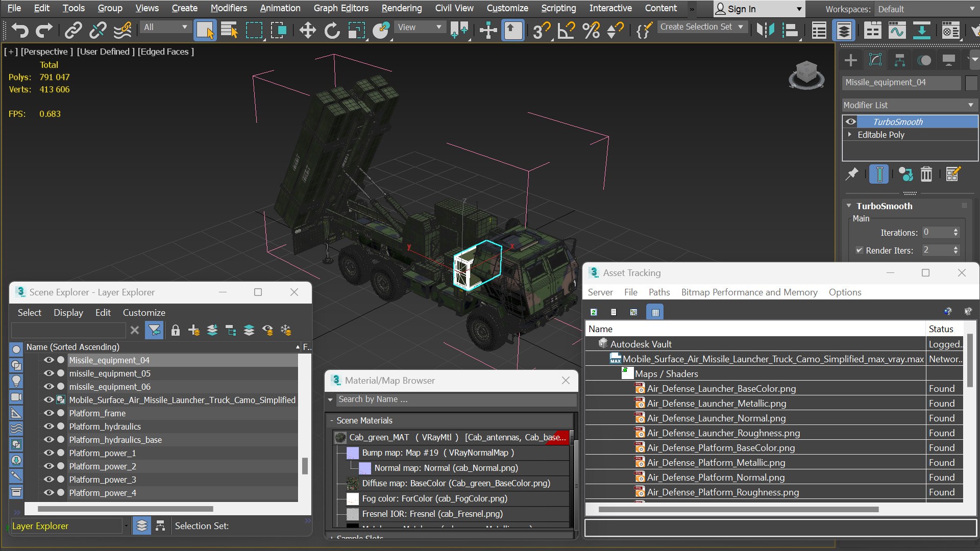This screenshot has height=551, width=980.
Task: Toggle Layer Explorer from main toolbar
Action: point(844,30)
